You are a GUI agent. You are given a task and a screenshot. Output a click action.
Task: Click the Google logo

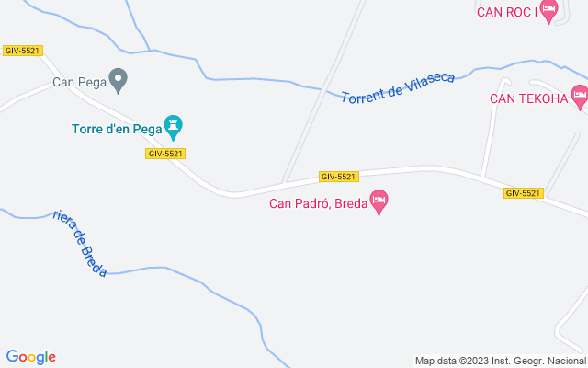pos(30,357)
